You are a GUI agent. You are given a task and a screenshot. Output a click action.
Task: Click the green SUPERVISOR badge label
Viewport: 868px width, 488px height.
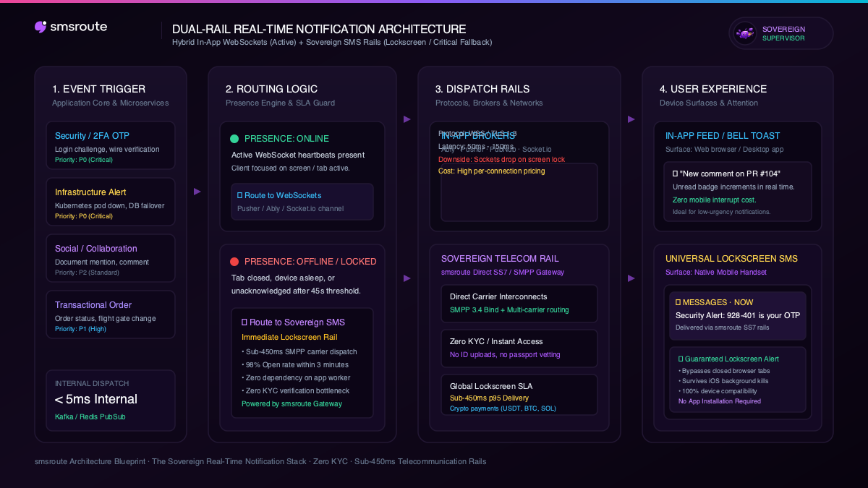[783, 38]
